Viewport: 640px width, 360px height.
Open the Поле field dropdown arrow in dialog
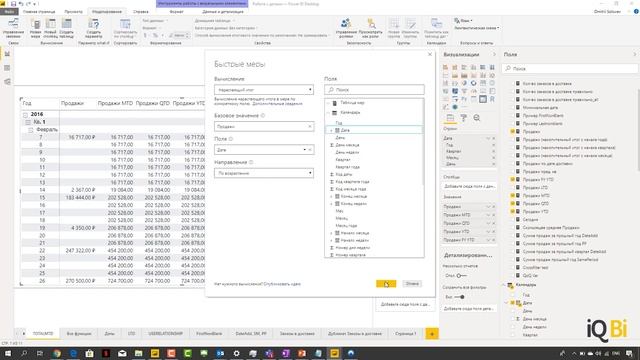304,150
